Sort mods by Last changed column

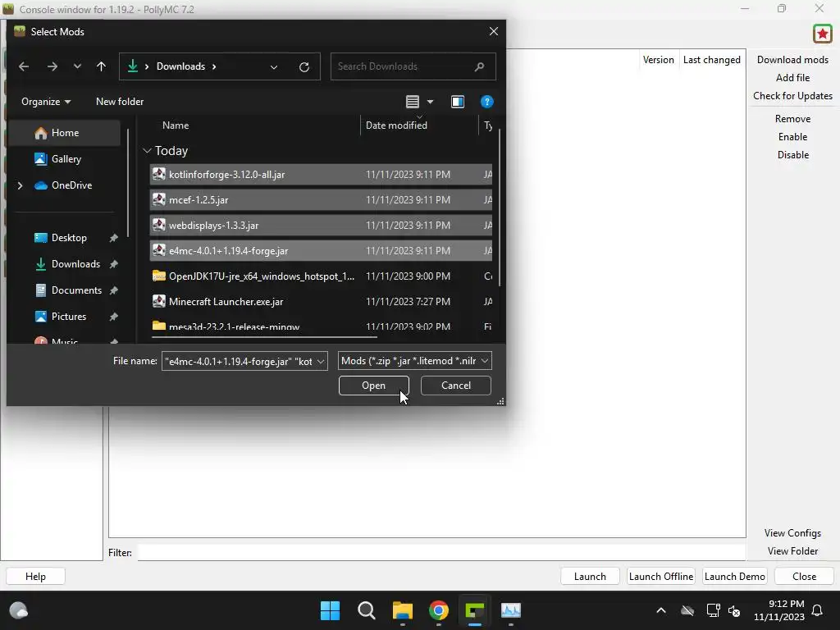pos(711,60)
